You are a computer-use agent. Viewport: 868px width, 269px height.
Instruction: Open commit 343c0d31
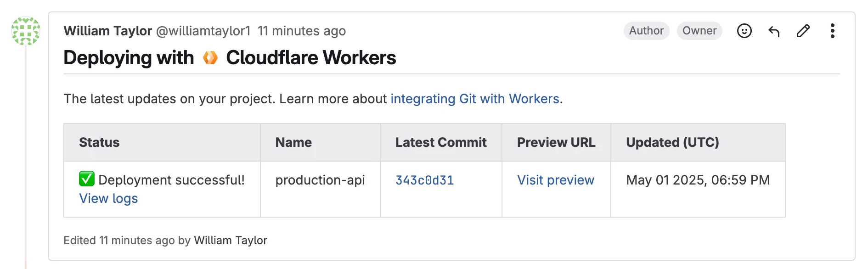pyautogui.click(x=424, y=180)
